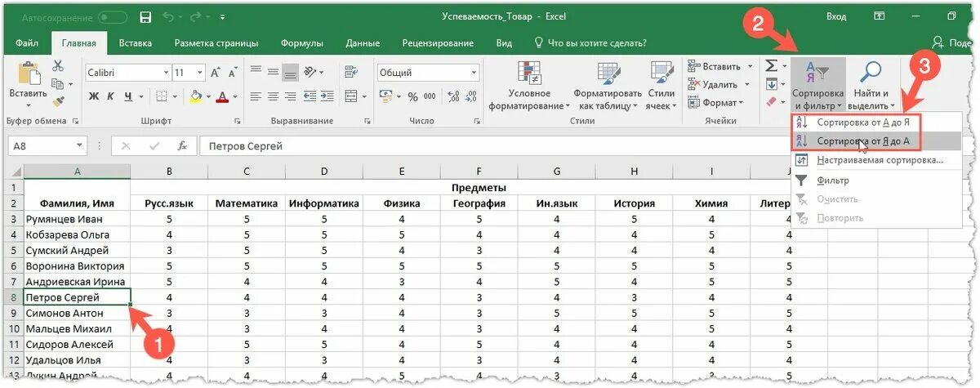Open Стили ячеек gallery
The height and width of the screenshot is (388, 980).
(x=661, y=85)
